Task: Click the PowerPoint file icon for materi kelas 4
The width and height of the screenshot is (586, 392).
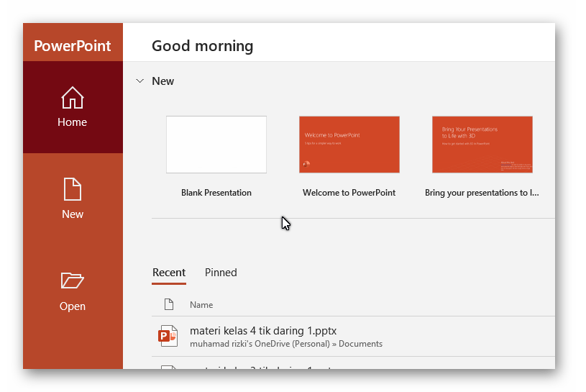Action: (168, 336)
